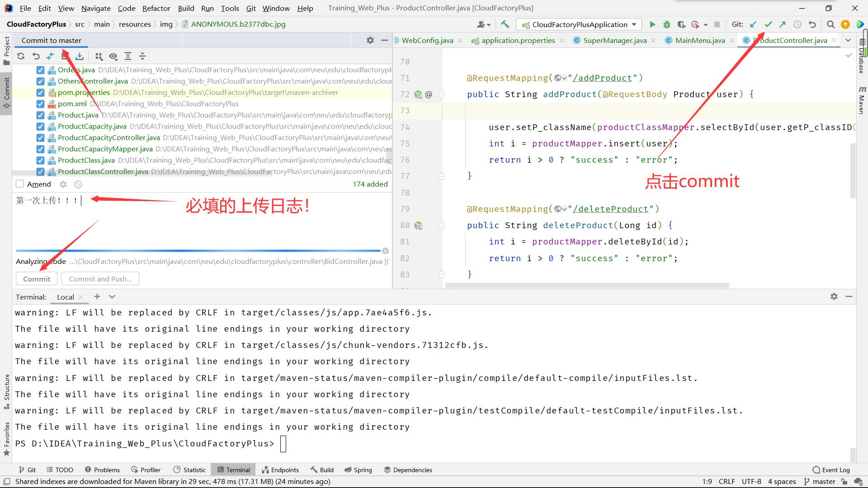Click the run application green arrow icon

[652, 24]
